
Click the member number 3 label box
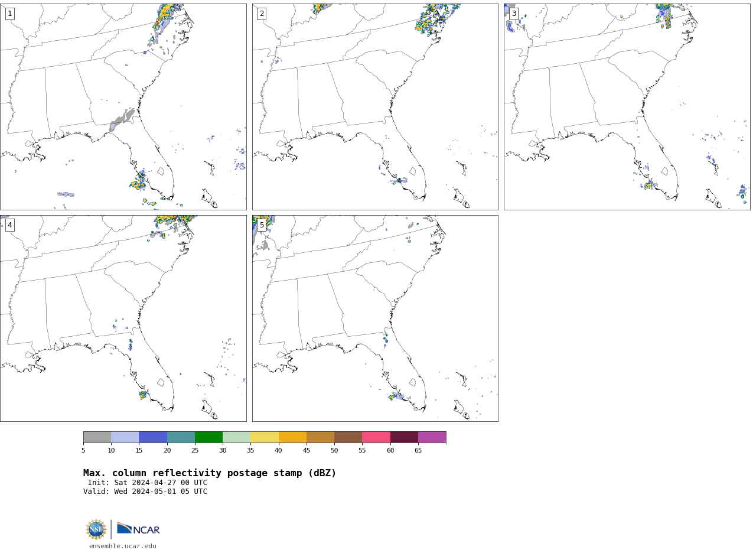point(513,14)
